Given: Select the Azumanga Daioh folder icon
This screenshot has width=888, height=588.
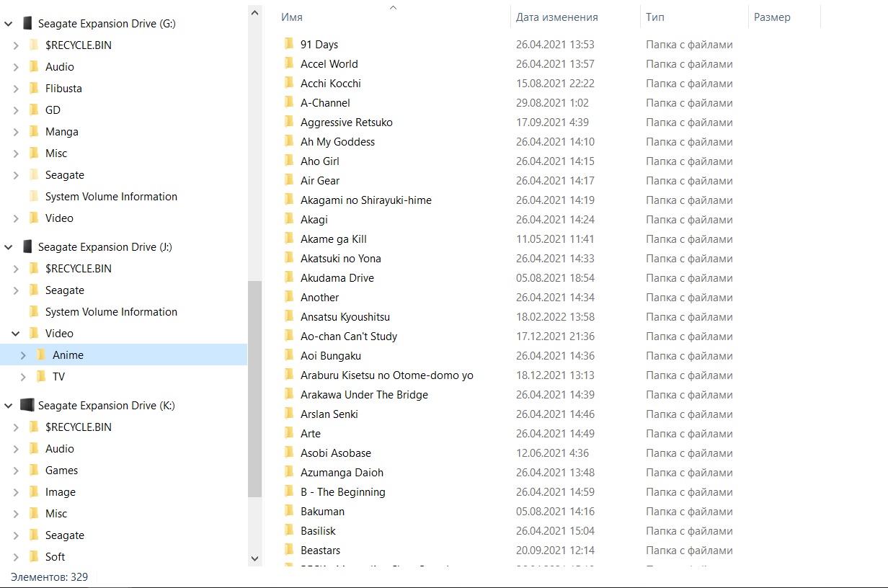Looking at the screenshot, I should pyautogui.click(x=289, y=473).
